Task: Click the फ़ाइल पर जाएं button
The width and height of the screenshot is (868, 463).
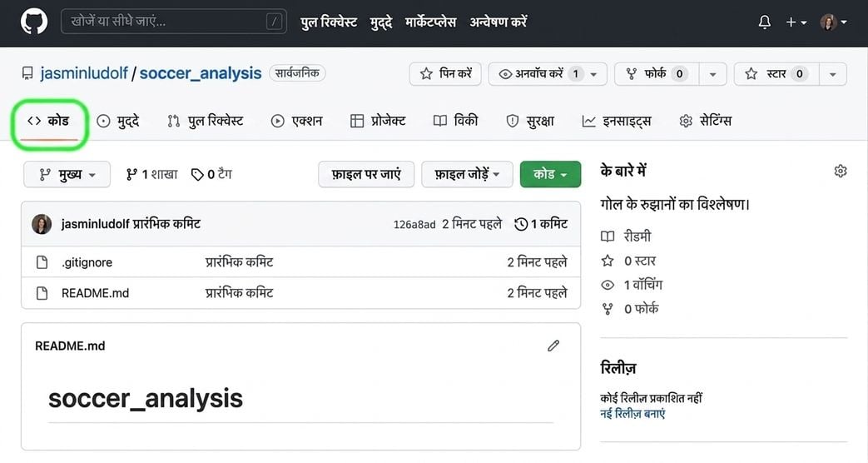Action: tap(366, 174)
